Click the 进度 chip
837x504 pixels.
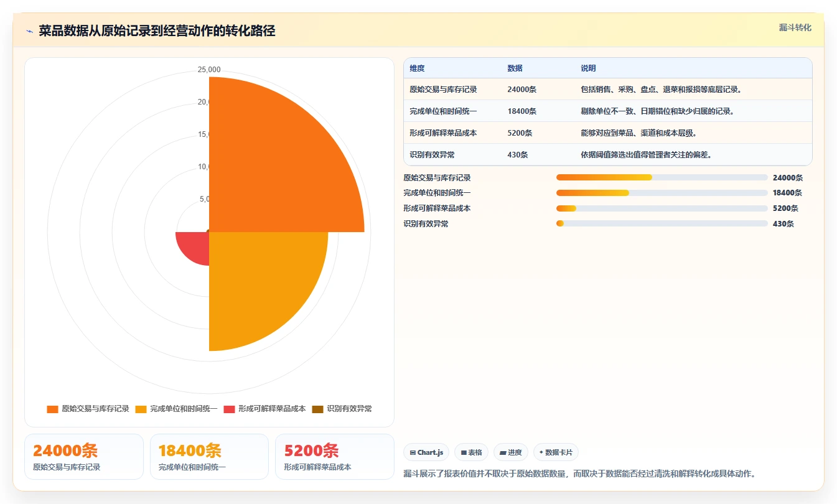tap(511, 452)
